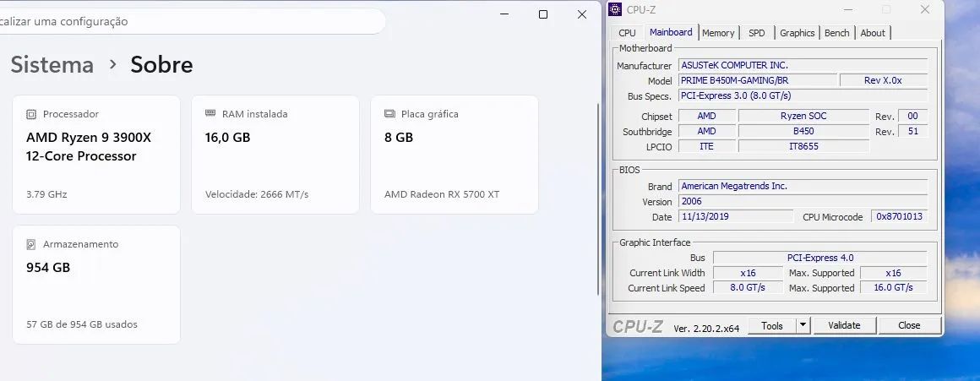Click the Close button in CPU-Z
Screen dimensions: 980x381
pyautogui.click(x=909, y=325)
